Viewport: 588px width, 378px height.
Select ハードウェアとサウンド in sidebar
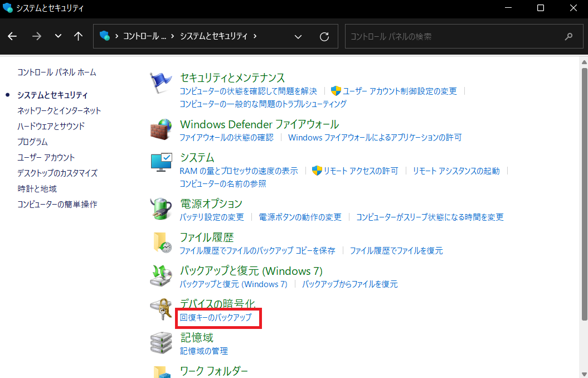point(51,127)
